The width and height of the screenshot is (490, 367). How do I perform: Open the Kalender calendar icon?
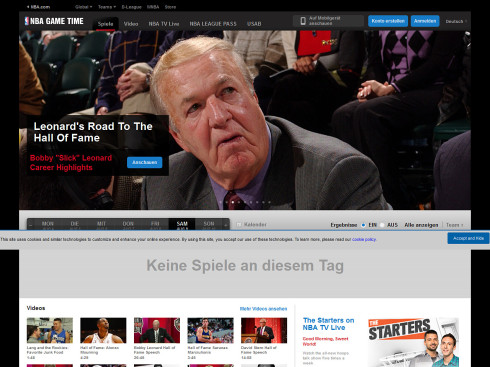coord(239,225)
